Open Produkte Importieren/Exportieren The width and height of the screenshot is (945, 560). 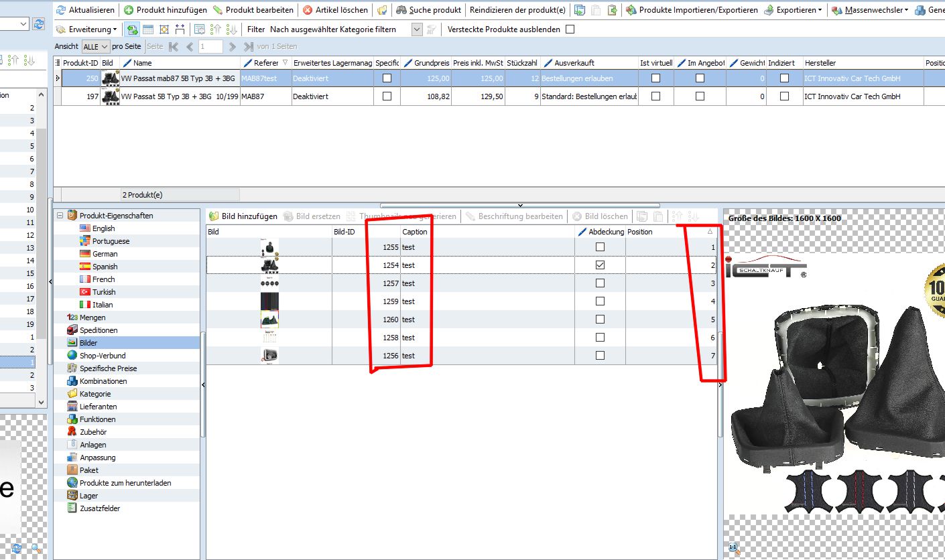[692, 10]
